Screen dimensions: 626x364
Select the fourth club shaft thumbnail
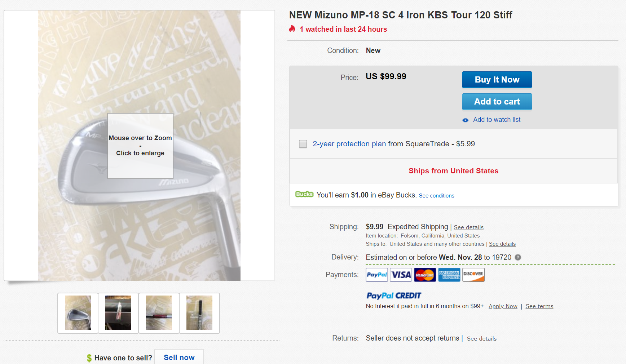199,313
